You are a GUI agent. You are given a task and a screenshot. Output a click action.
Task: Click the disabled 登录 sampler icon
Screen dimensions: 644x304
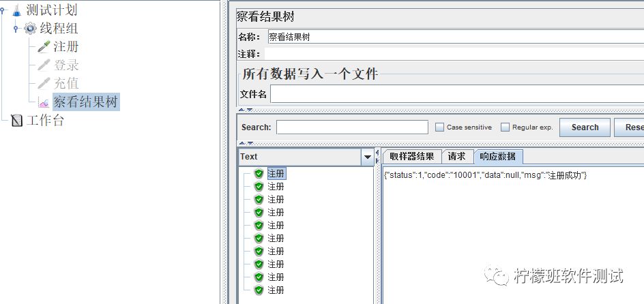(44, 65)
